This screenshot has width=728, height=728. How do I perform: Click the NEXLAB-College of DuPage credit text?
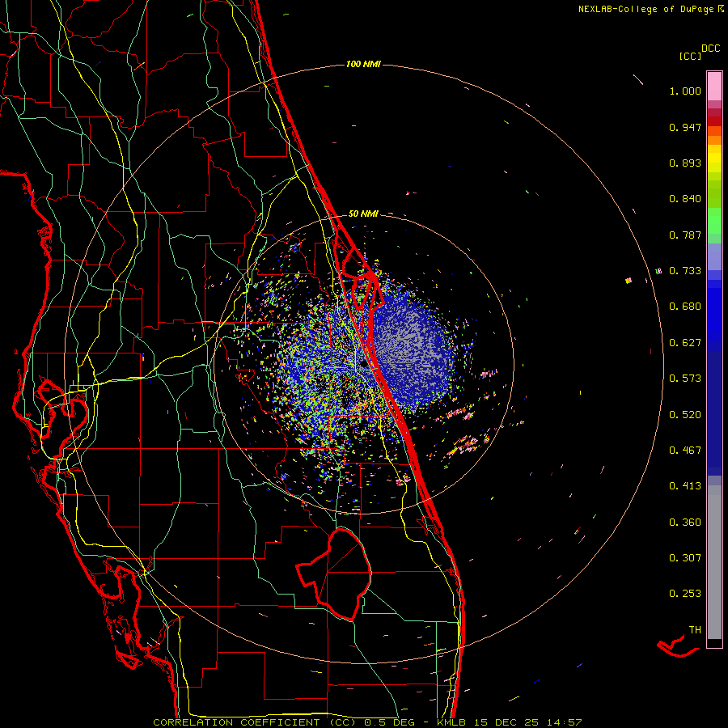tap(651, 9)
